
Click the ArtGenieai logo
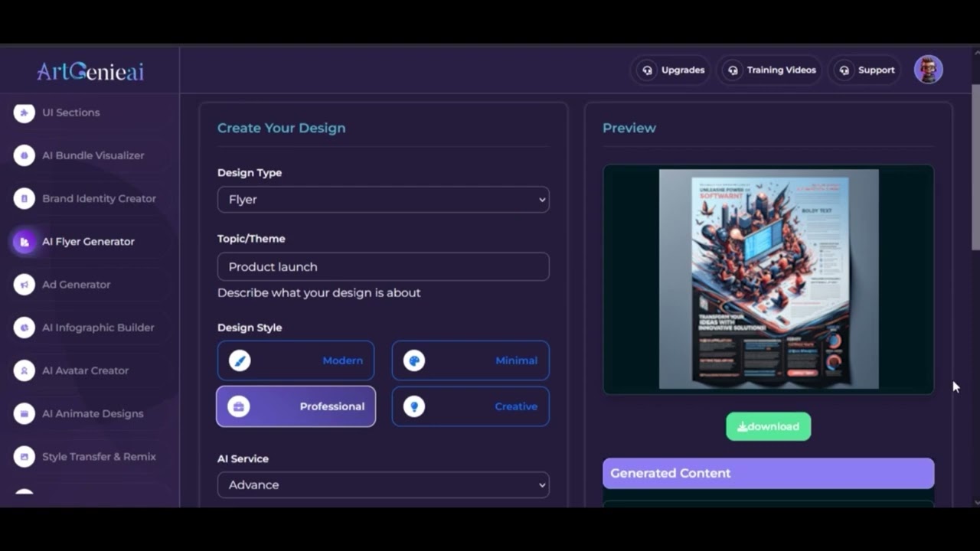pyautogui.click(x=90, y=71)
